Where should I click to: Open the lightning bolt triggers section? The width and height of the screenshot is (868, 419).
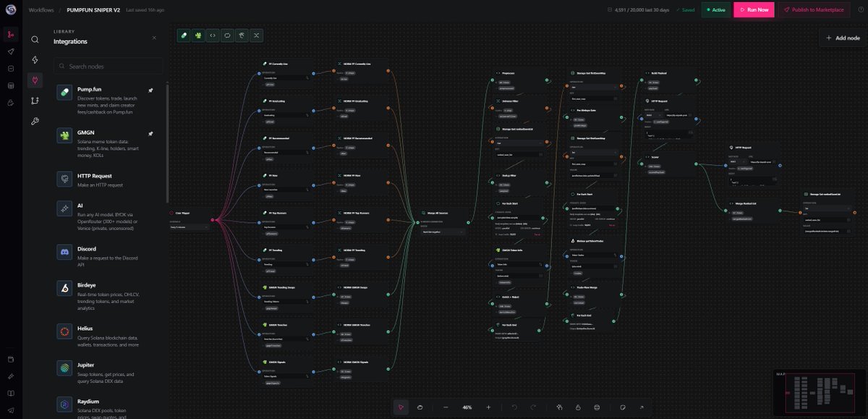click(x=35, y=59)
